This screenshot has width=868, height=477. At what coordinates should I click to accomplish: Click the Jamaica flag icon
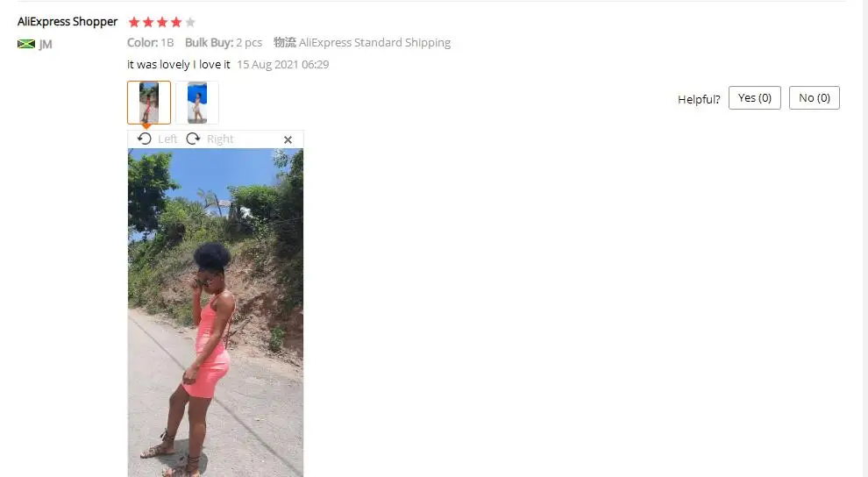(x=26, y=44)
